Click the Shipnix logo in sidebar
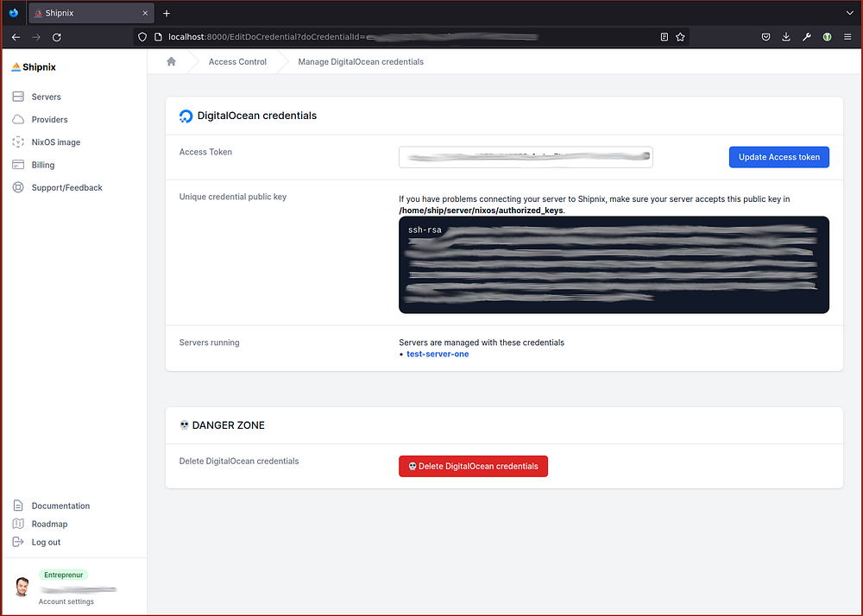 tap(34, 67)
